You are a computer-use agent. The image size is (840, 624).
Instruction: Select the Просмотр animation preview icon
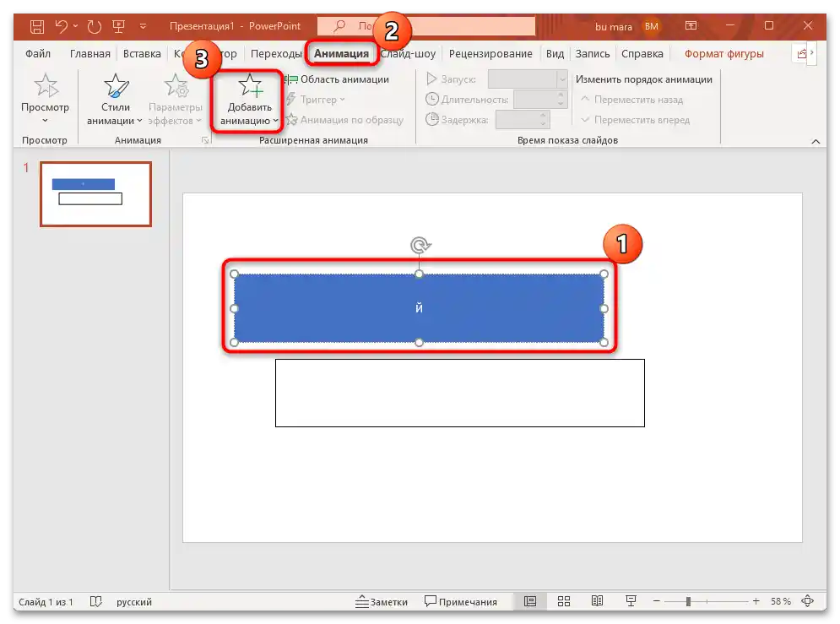(x=45, y=86)
